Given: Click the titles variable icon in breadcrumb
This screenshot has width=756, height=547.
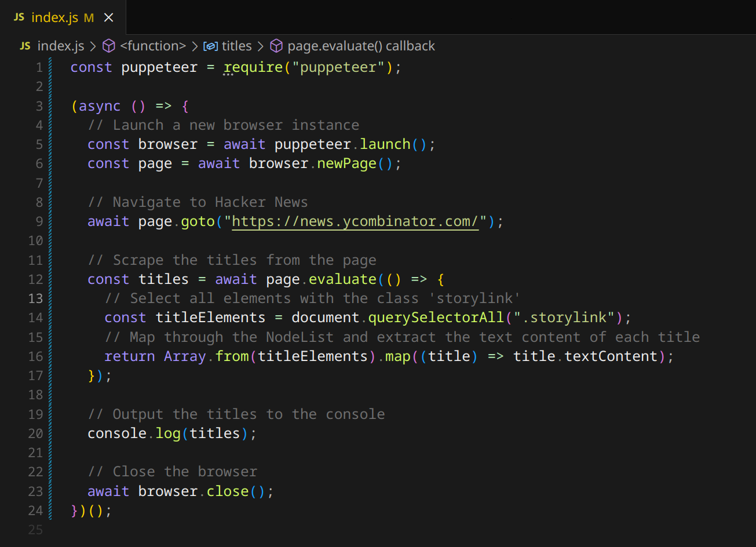Looking at the screenshot, I should (x=210, y=46).
